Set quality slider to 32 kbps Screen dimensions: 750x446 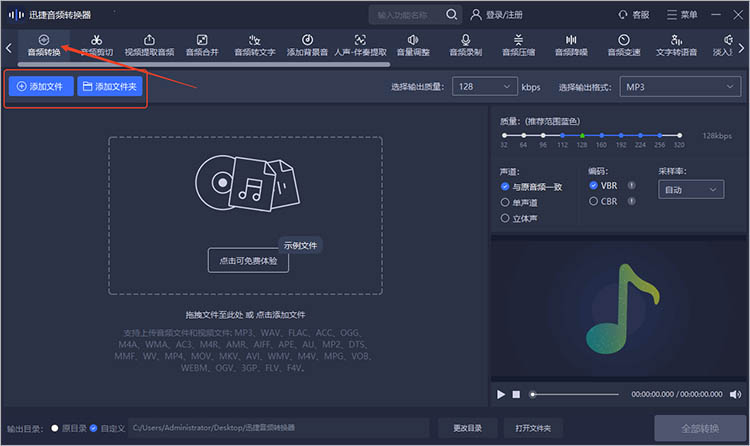(x=504, y=135)
